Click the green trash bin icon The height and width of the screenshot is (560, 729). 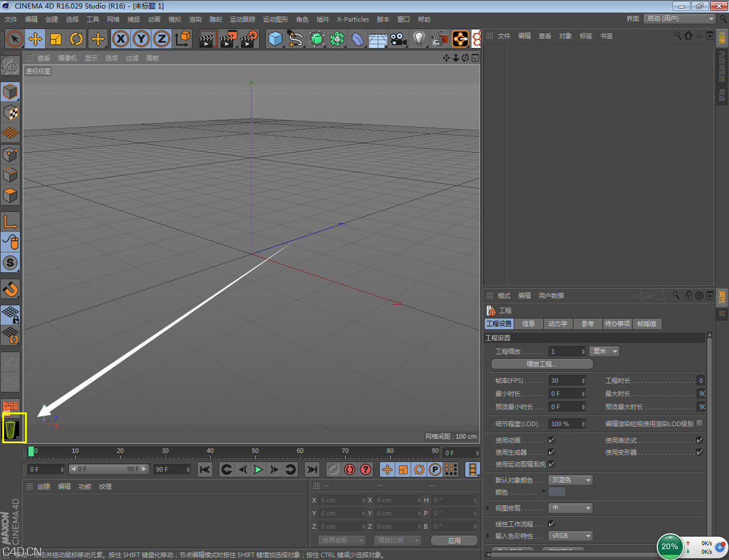pos(11,429)
